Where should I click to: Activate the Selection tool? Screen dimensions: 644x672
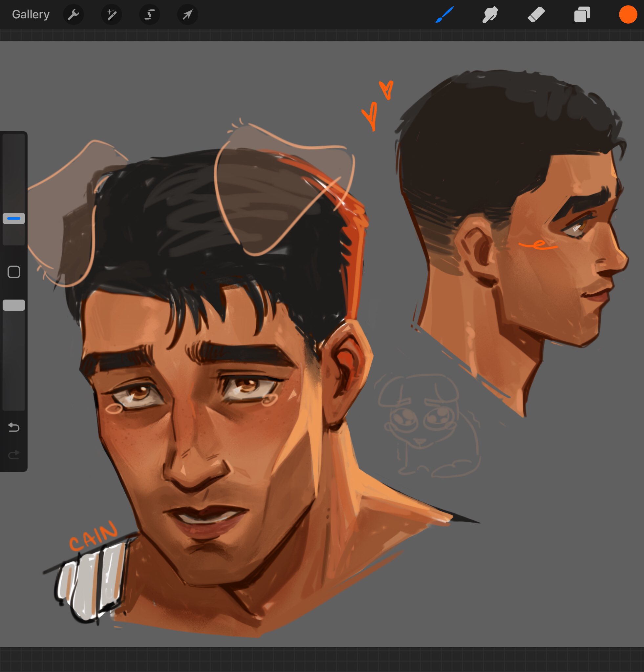(150, 15)
